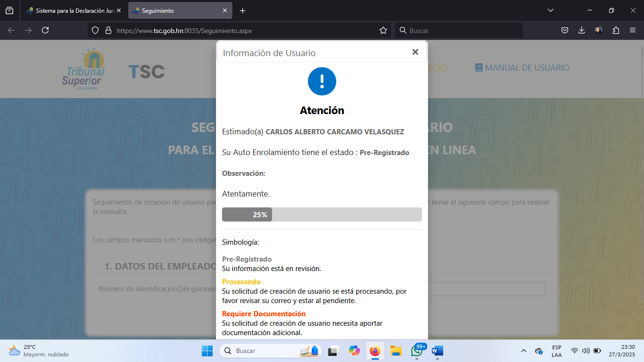Expand the list all tabs chevron

(550, 10)
